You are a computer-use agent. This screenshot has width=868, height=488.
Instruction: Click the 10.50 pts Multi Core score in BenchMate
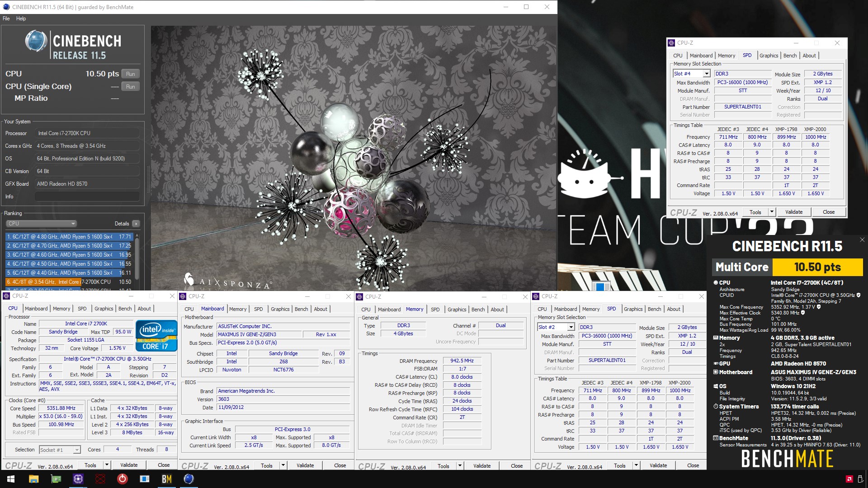817,267
